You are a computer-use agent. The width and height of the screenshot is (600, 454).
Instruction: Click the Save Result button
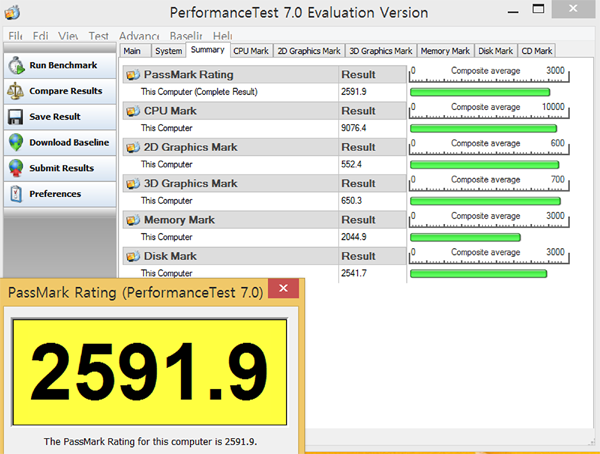[x=60, y=117]
